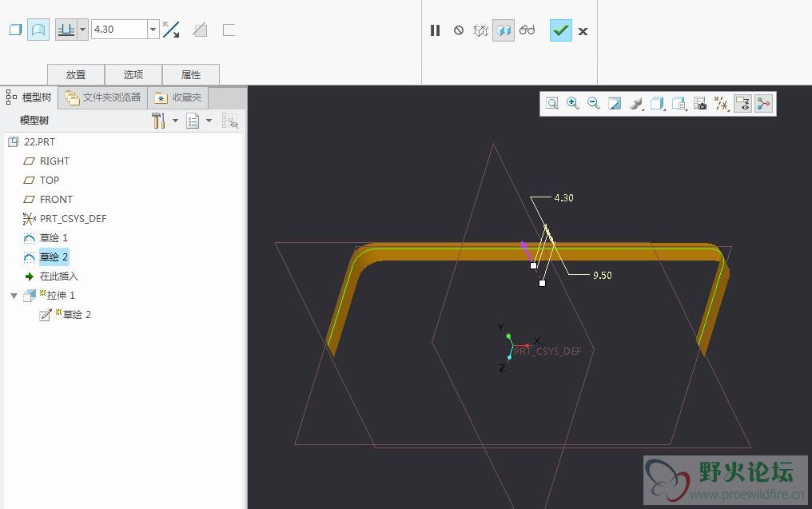Viewport: 812px width, 509px height.
Task: Click the camera snapshot table icon
Action: (x=699, y=104)
